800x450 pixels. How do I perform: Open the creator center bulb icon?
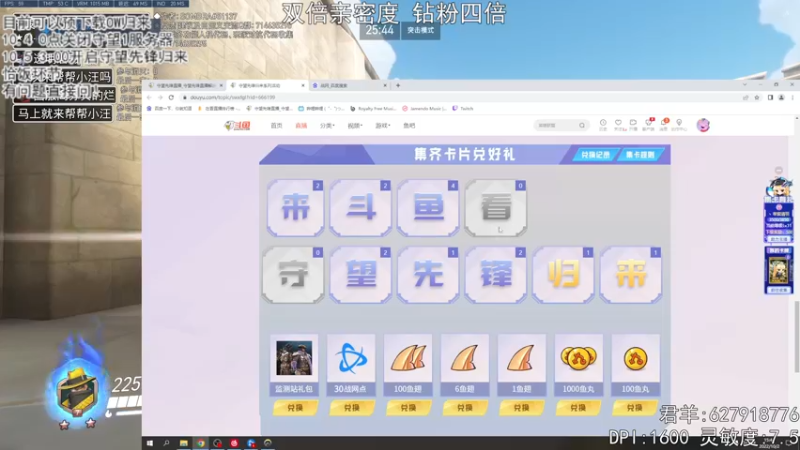[x=679, y=124]
